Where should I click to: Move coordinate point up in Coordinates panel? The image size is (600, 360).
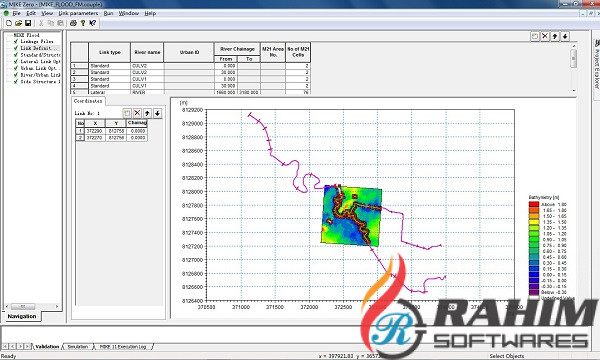(x=147, y=113)
